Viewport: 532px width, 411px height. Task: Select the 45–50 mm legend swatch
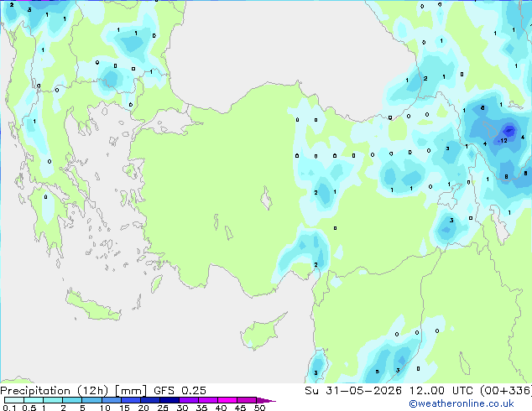click(247, 400)
